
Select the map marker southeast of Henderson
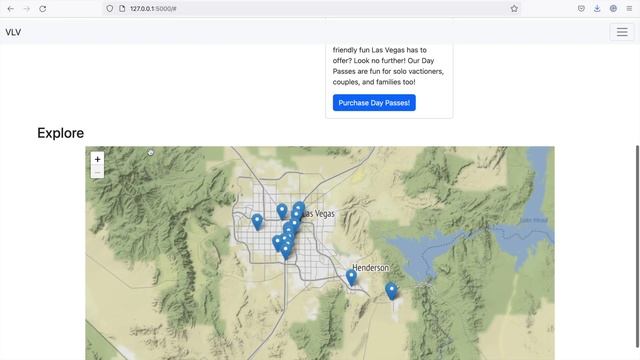[391, 291]
